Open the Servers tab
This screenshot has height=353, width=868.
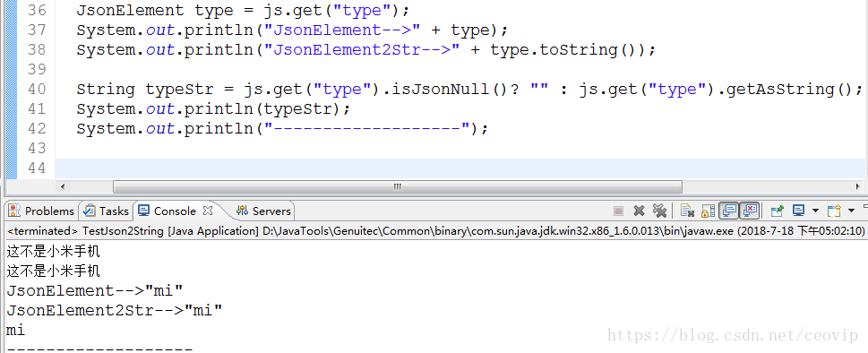(x=263, y=211)
